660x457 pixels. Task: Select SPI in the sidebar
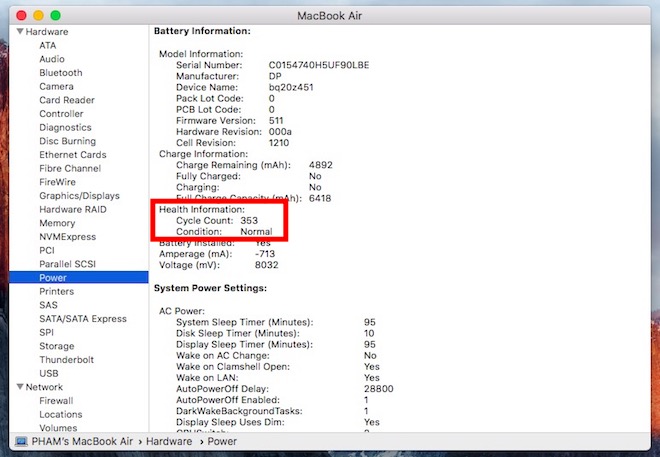[46, 332]
